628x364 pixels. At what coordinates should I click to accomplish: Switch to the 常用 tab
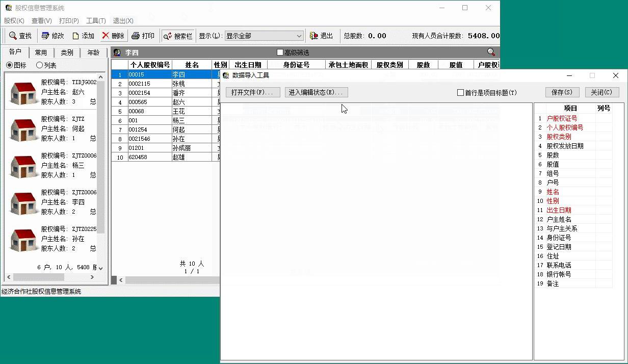click(x=41, y=53)
